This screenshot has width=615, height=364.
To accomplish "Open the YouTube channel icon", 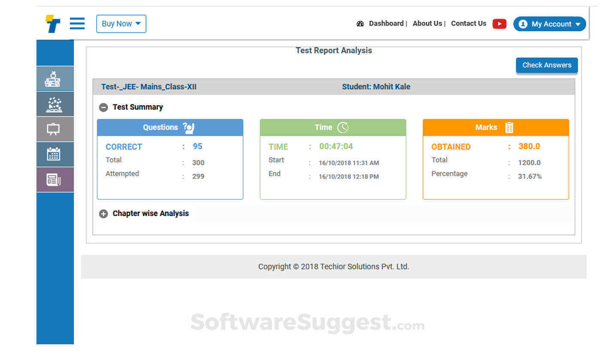I will [x=499, y=24].
